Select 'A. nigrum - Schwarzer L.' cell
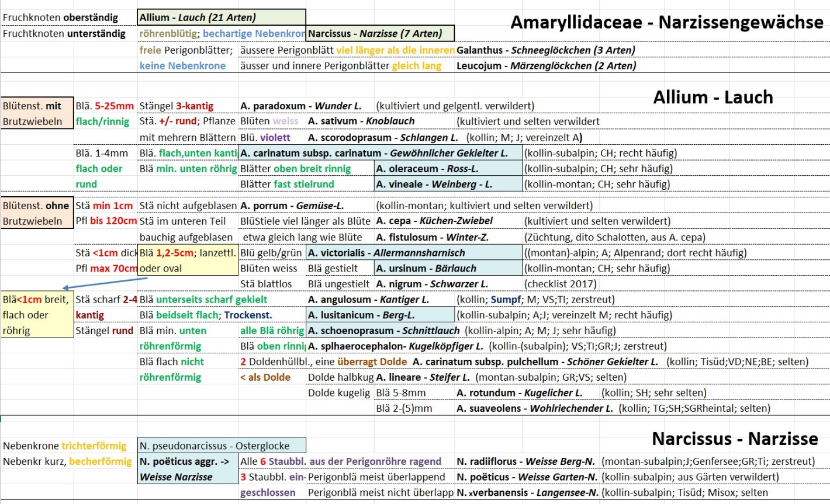 432,284
